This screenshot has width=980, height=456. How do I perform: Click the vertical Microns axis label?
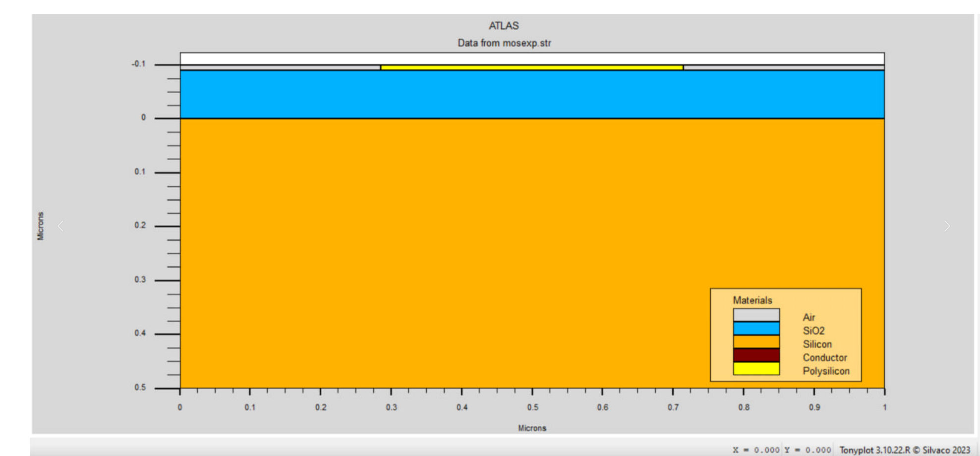pyautogui.click(x=42, y=226)
